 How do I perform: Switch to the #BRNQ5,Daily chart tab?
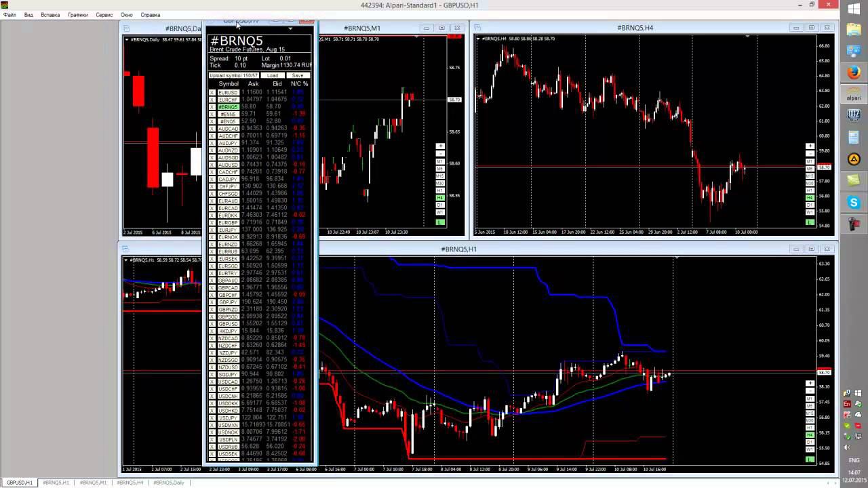click(169, 483)
